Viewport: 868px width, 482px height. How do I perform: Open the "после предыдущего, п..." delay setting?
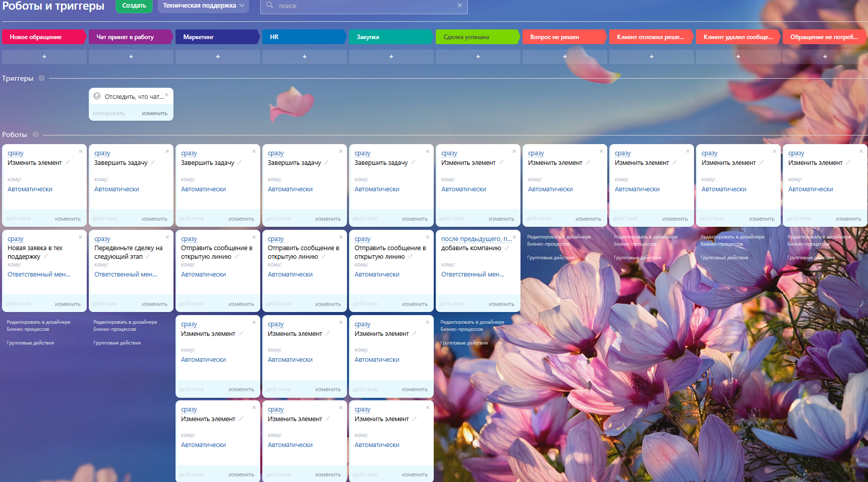click(477, 239)
